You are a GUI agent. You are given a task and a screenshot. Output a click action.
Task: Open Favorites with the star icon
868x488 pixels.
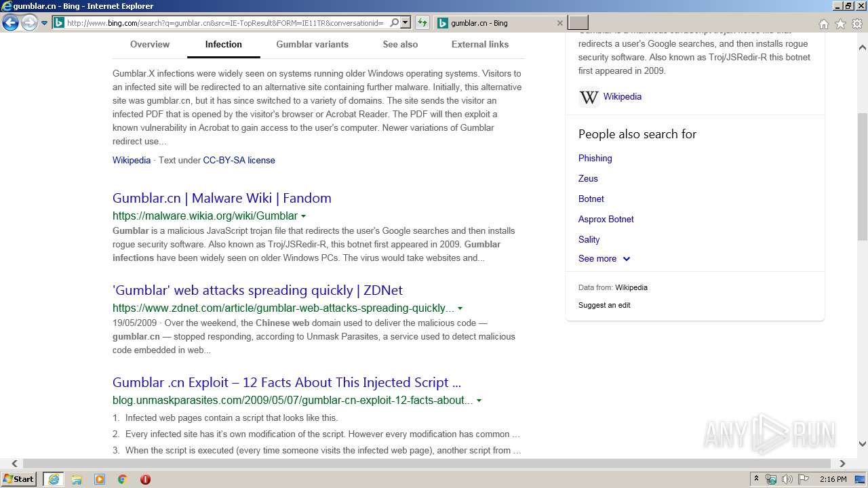[840, 24]
